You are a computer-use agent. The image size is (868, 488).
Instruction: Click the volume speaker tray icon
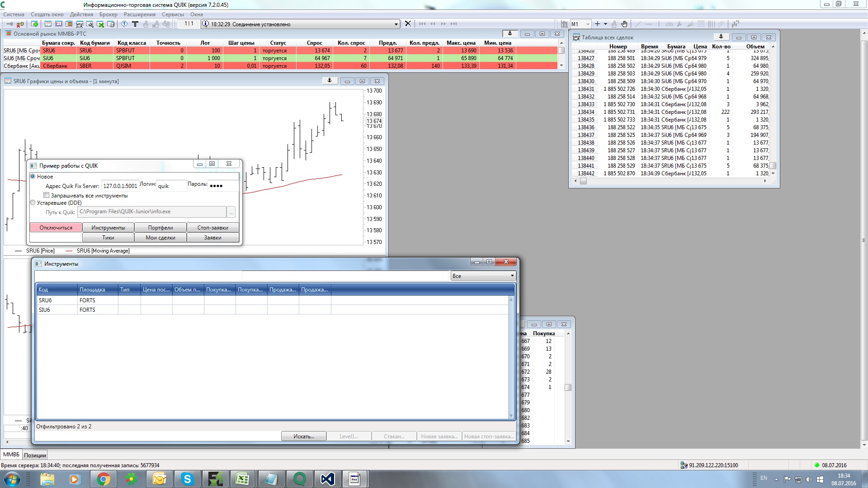[809, 479]
